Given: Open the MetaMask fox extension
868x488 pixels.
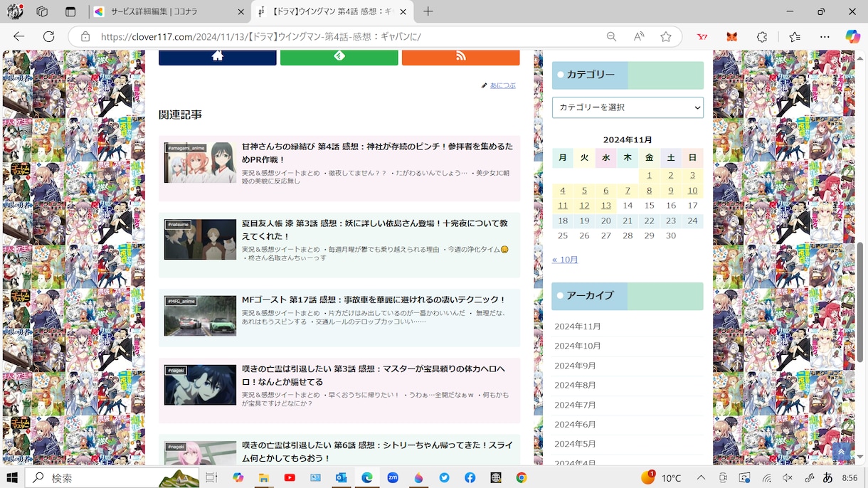Looking at the screenshot, I should tap(731, 36).
